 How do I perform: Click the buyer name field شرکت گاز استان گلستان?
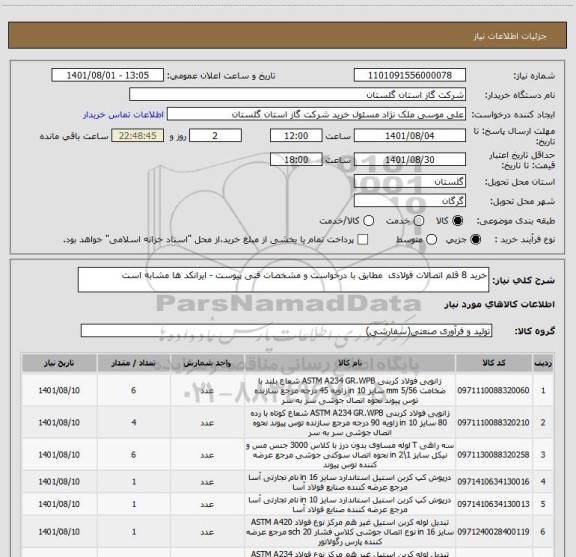click(x=298, y=95)
